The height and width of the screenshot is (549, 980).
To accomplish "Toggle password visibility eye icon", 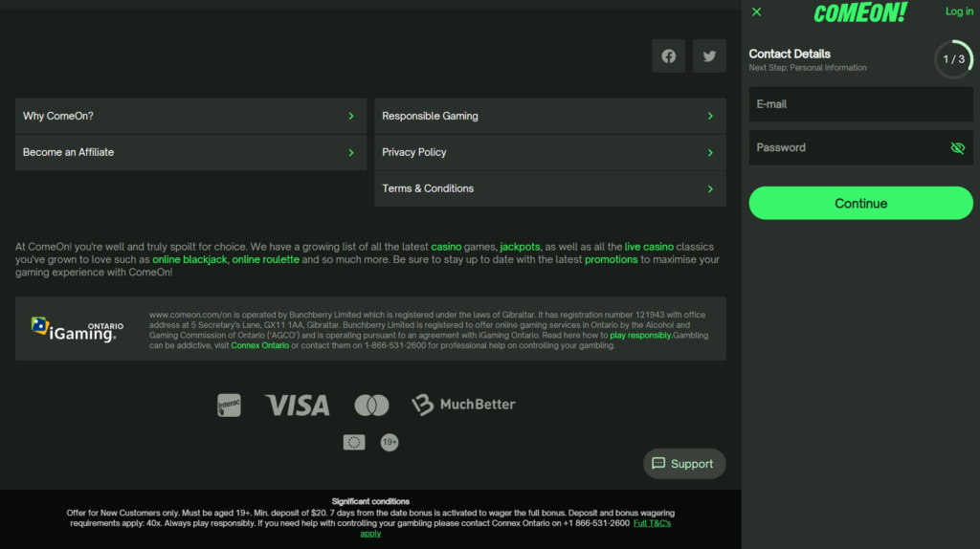I will click(957, 148).
